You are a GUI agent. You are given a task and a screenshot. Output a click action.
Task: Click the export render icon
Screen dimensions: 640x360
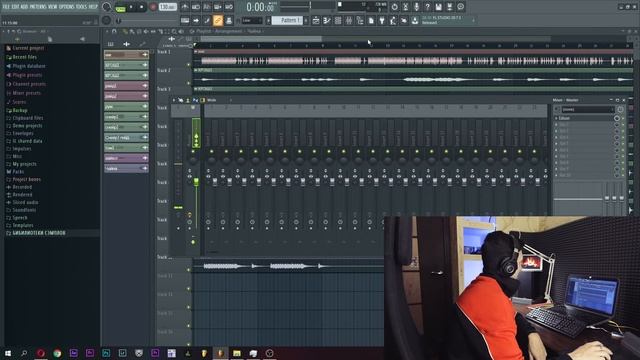[449, 7]
